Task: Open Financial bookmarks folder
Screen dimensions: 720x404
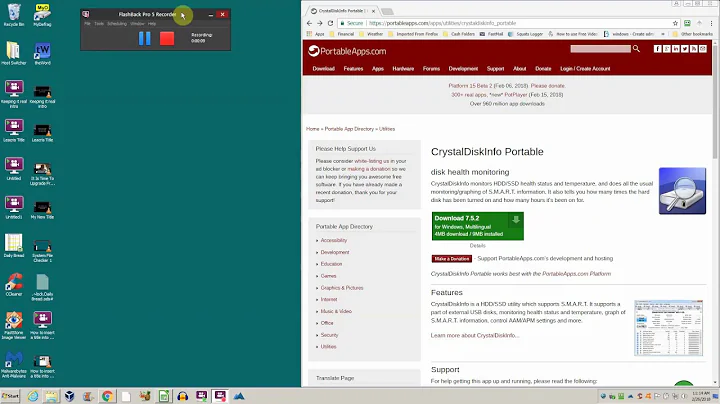Action: click(x=342, y=34)
